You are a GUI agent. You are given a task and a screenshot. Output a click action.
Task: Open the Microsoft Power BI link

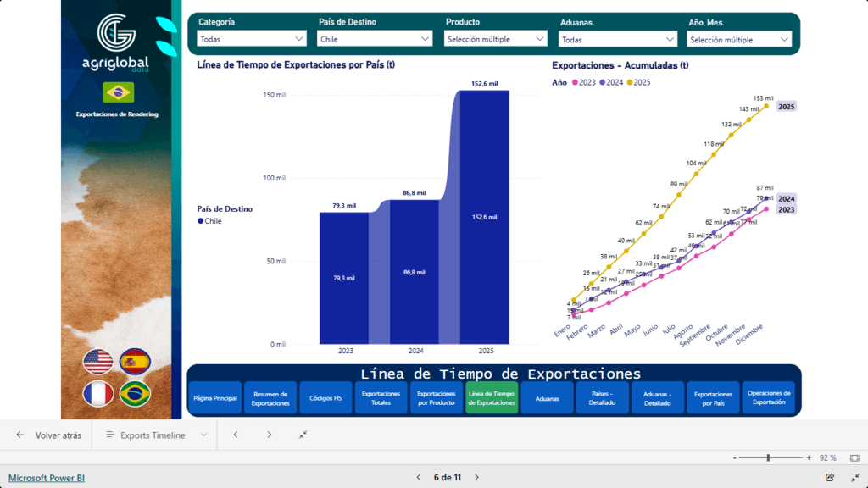pos(47,478)
